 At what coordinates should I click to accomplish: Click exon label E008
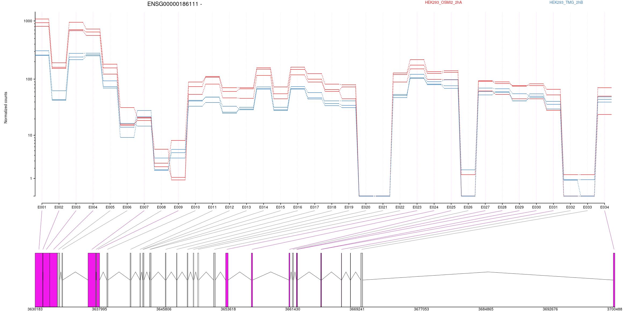coord(161,207)
